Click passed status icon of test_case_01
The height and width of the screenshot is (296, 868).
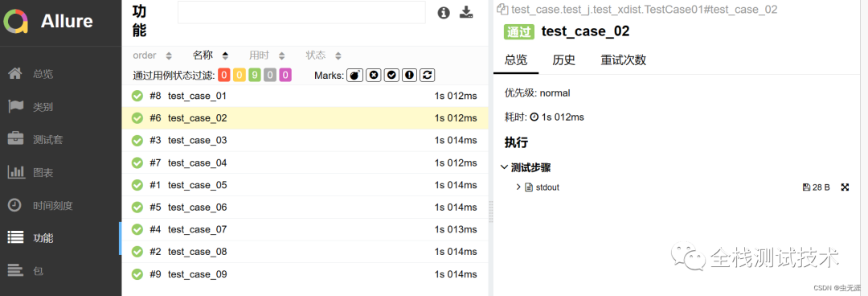coord(137,96)
